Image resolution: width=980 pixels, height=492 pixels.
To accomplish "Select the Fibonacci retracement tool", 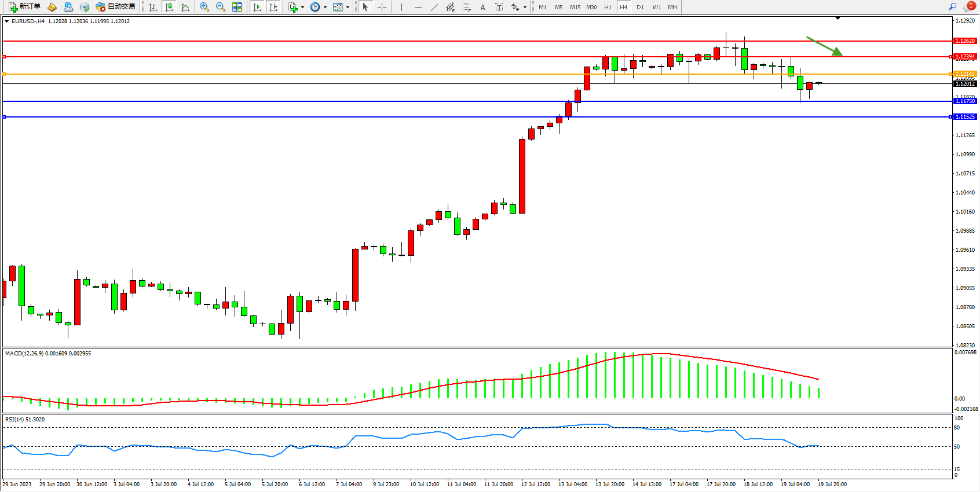I will pos(467,7).
